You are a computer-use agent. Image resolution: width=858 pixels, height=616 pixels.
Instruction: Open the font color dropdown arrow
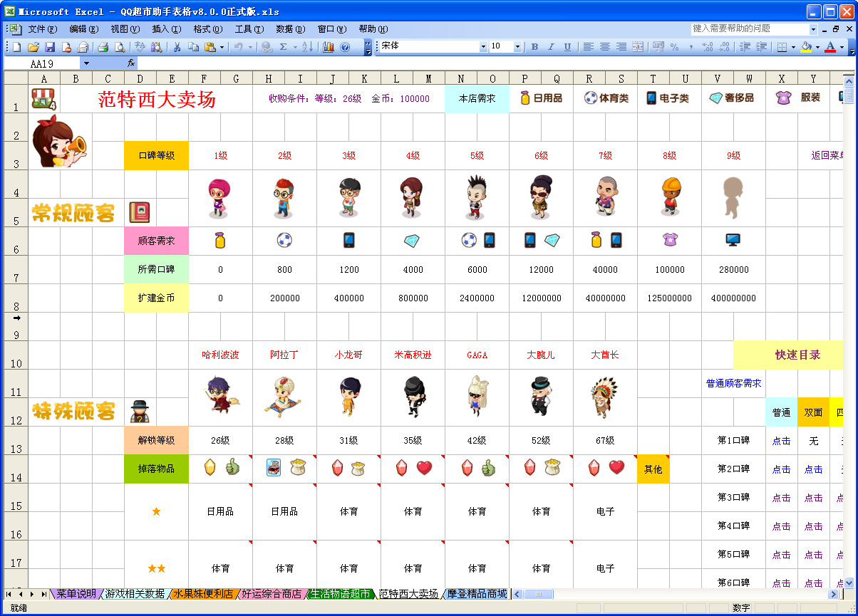coord(842,47)
